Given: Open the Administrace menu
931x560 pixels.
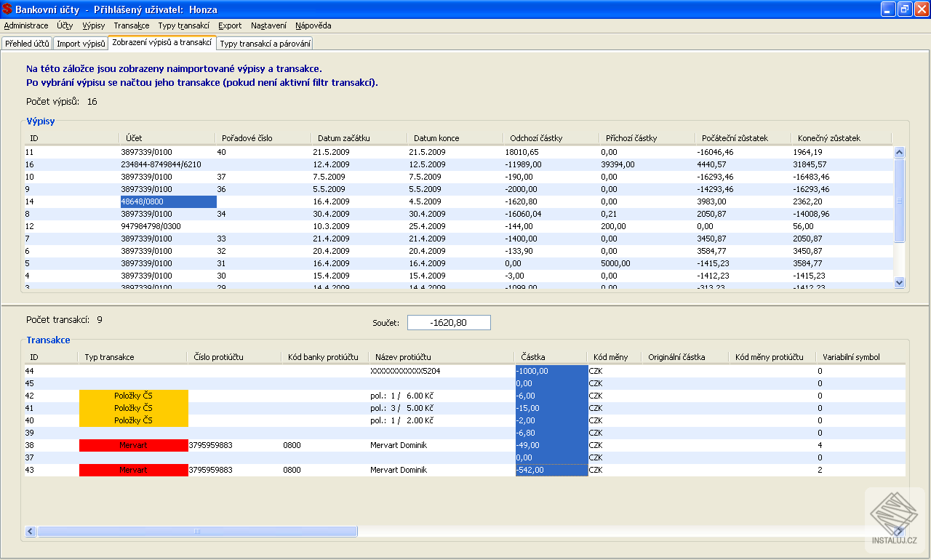Looking at the screenshot, I should tap(26, 25).
